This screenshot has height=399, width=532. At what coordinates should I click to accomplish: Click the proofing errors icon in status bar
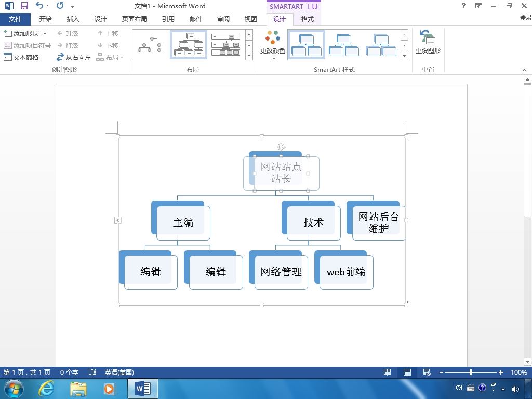point(92,372)
